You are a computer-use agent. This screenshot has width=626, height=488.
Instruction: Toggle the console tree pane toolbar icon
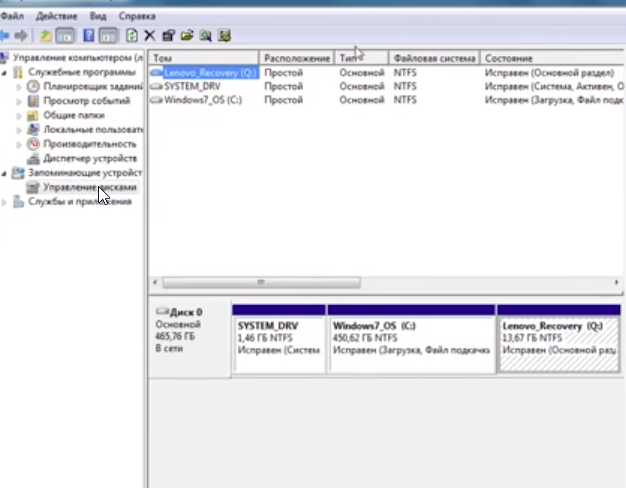(x=65, y=36)
